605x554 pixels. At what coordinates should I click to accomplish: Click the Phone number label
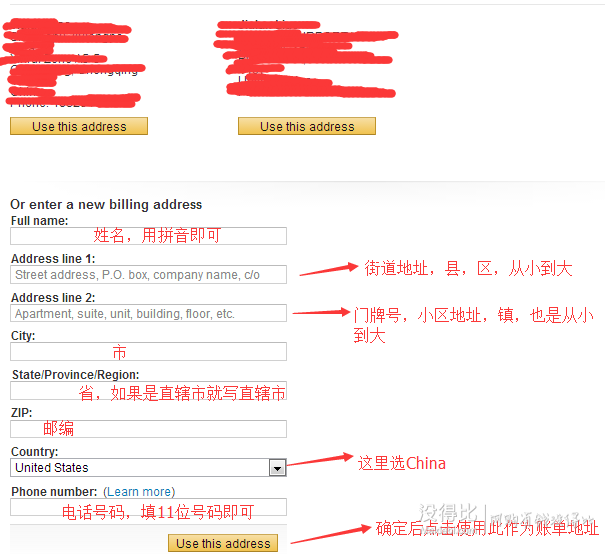[54, 492]
